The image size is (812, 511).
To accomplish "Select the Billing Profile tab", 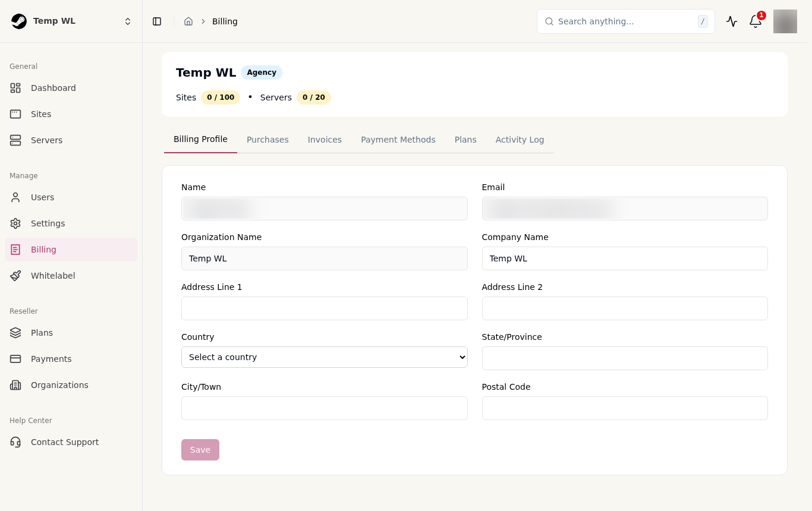I will click(x=200, y=140).
